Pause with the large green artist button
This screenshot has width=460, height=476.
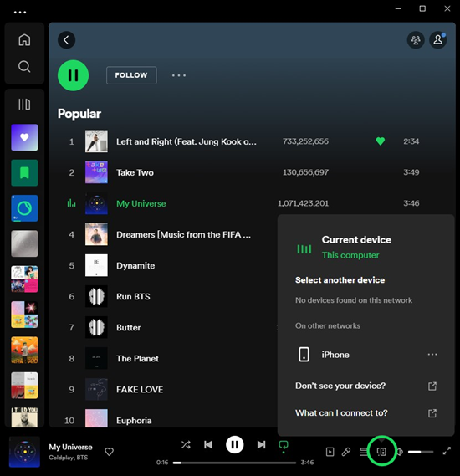tap(73, 75)
